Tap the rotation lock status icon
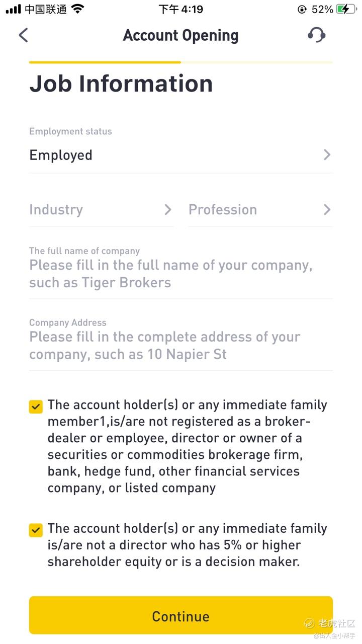This screenshot has height=644, width=362. (x=302, y=9)
